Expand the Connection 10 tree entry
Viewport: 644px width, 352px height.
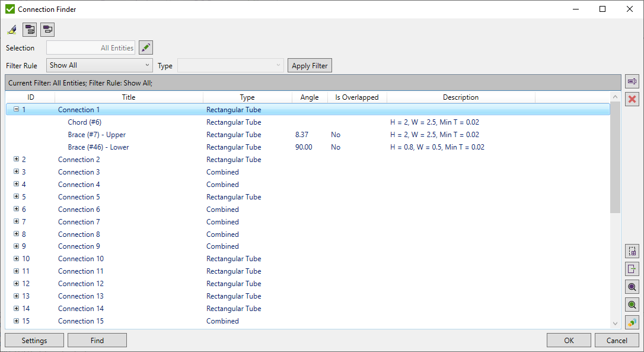point(16,259)
